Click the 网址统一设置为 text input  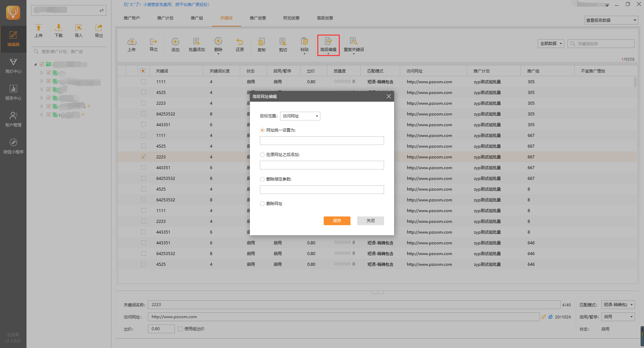click(322, 141)
